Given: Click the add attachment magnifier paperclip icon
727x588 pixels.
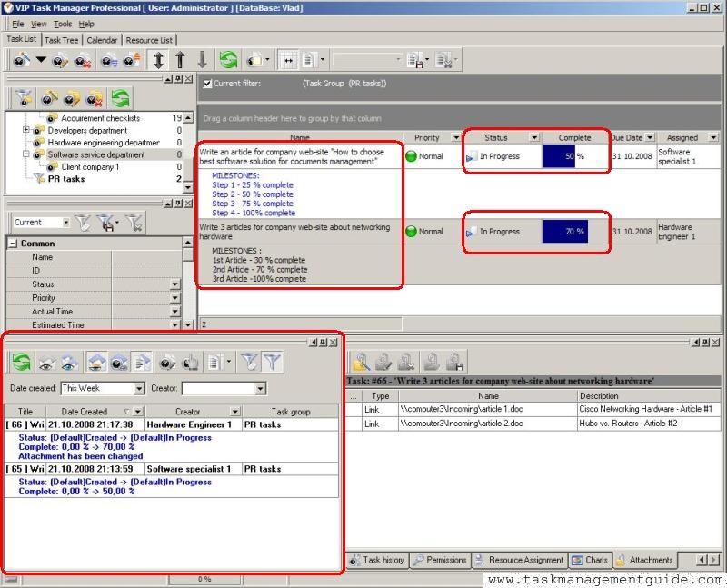Looking at the screenshot, I should click(361, 363).
